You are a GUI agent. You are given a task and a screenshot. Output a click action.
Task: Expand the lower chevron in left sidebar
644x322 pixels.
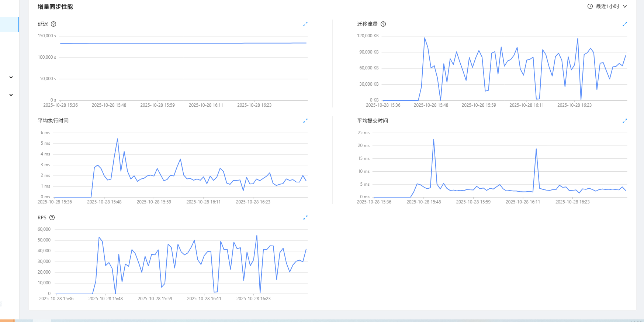11,95
